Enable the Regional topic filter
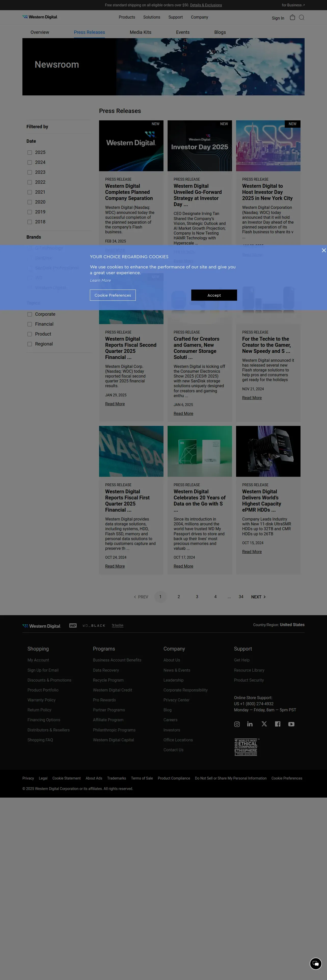 (x=30, y=344)
